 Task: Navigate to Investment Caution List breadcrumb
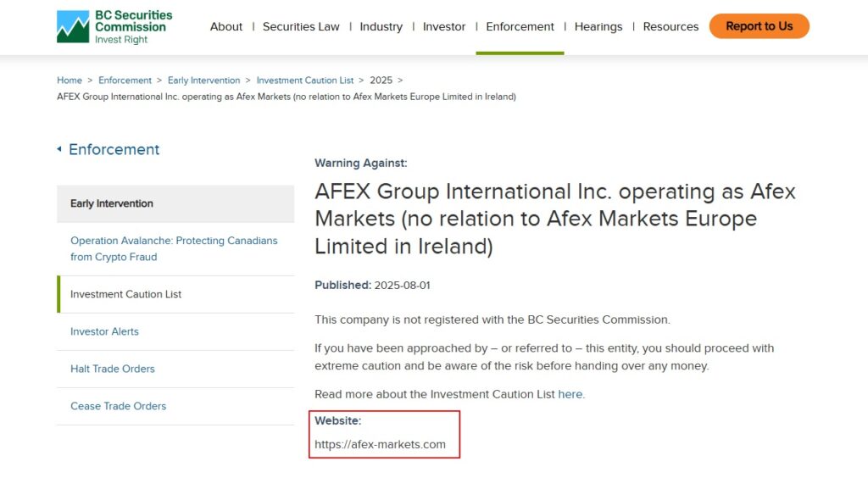[x=305, y=81]
